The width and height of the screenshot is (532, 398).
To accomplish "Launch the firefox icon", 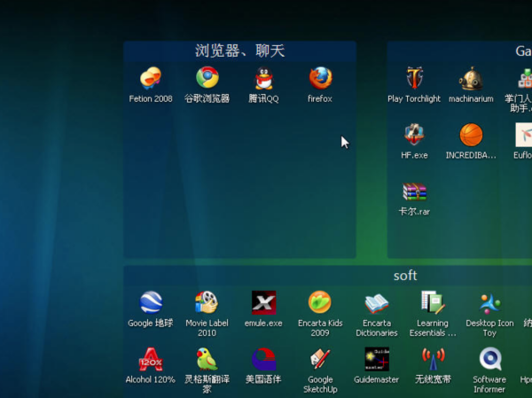I will 320,78.
